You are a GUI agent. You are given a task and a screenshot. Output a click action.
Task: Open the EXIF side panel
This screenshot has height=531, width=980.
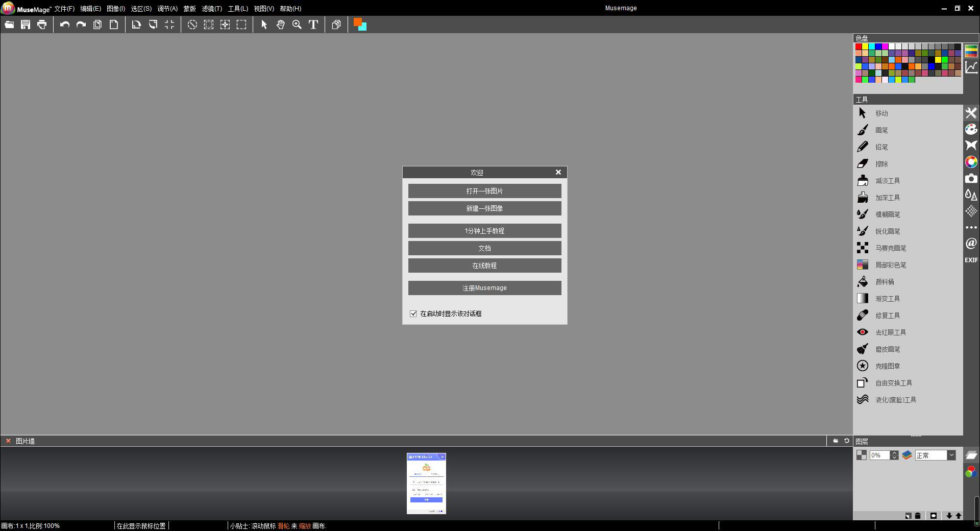click(971, 260)
